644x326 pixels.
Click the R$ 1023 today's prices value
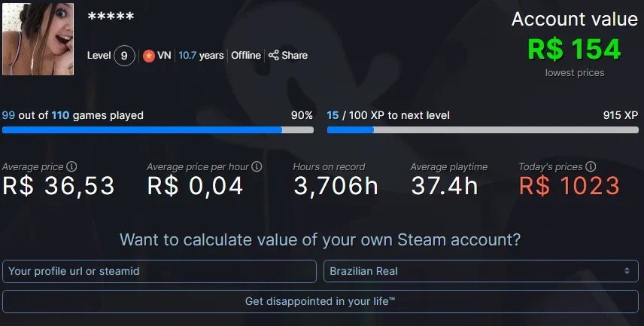pos(570,186)
